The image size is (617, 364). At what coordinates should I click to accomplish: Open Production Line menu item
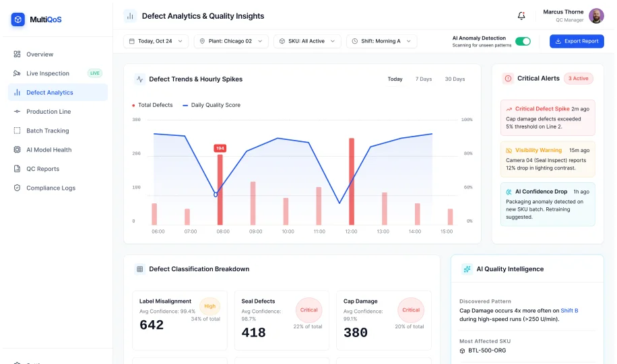[x=58, y=112]
